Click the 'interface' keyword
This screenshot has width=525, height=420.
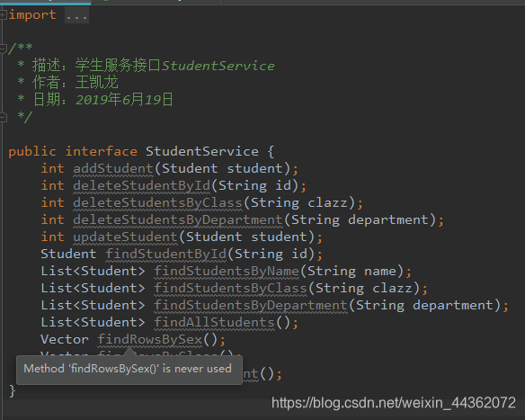pos(102,151)
